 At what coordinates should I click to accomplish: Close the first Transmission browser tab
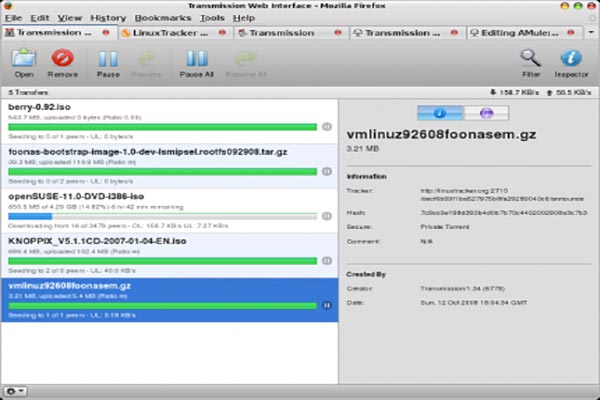[x=106, y=33]
